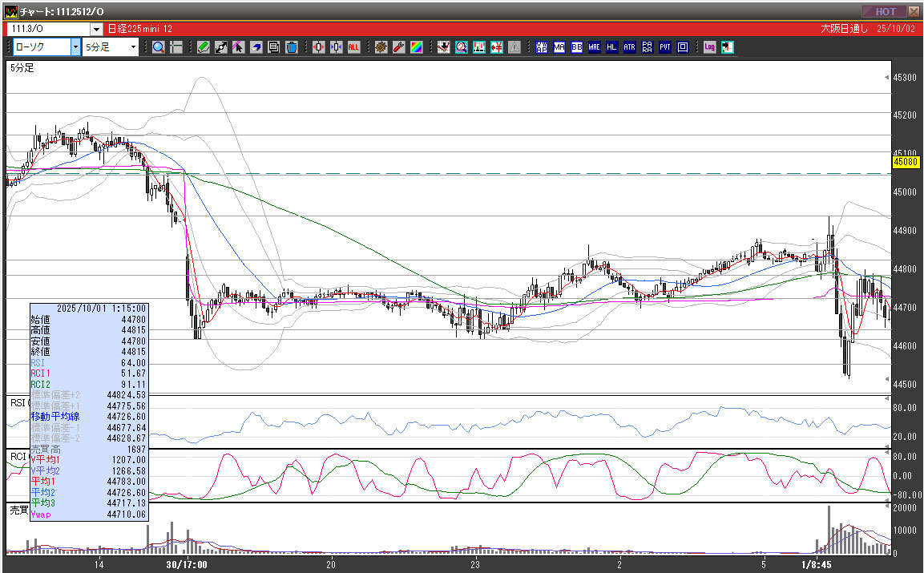
Task: Open the rainbow color settings icon
Action: tap(416, 47)
